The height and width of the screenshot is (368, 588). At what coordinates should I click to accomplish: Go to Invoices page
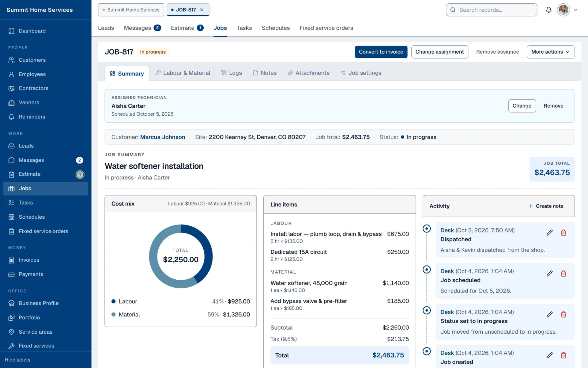click(x=46, y=260)
